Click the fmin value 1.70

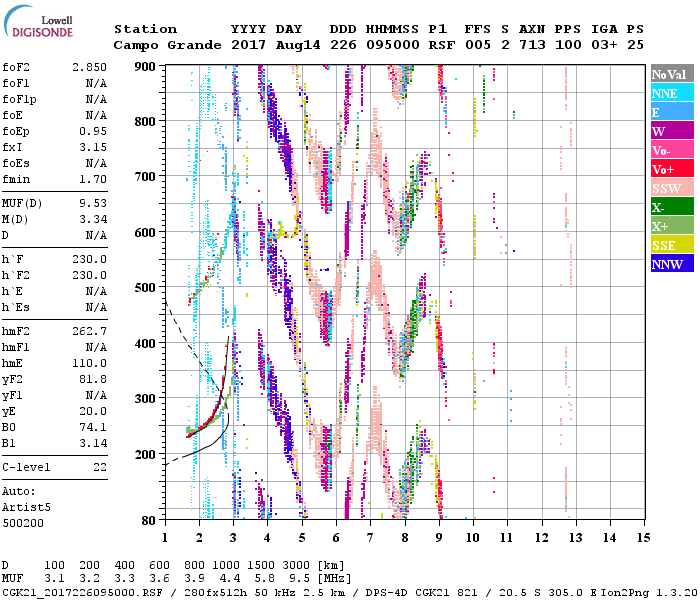[x=91, y=179]
